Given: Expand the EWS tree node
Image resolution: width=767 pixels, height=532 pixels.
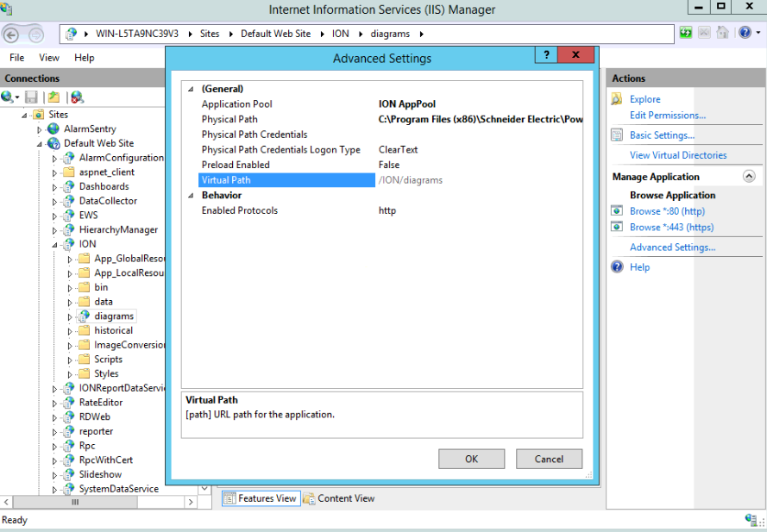Looking at the screenshot, I should pyautogui.click(x=55, y=216).
